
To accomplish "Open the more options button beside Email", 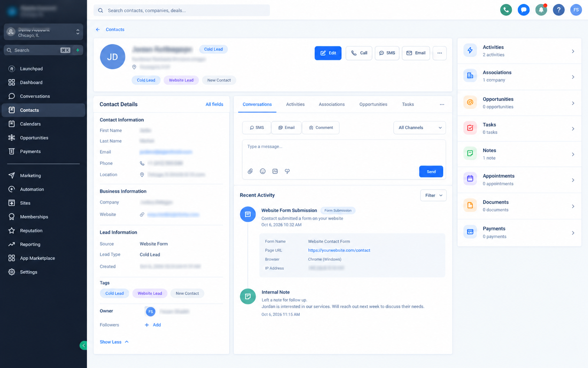I will [440, 53].
